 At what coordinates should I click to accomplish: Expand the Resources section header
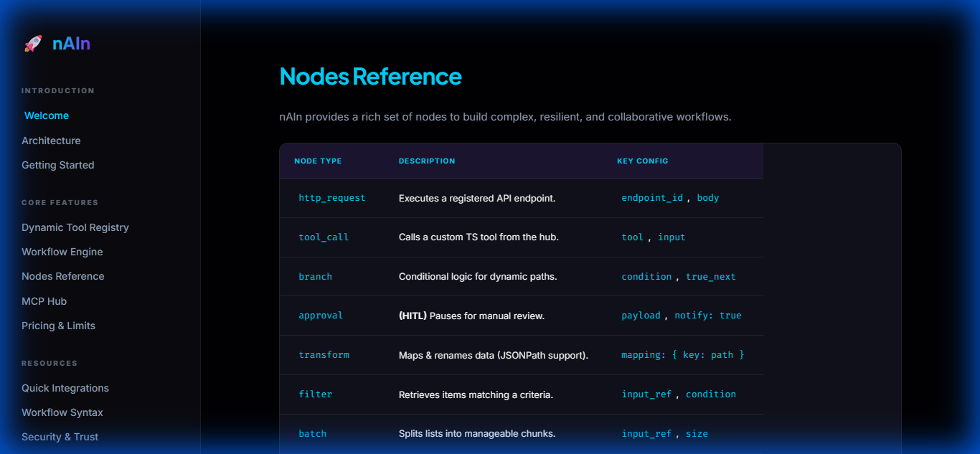pos(49,363)
